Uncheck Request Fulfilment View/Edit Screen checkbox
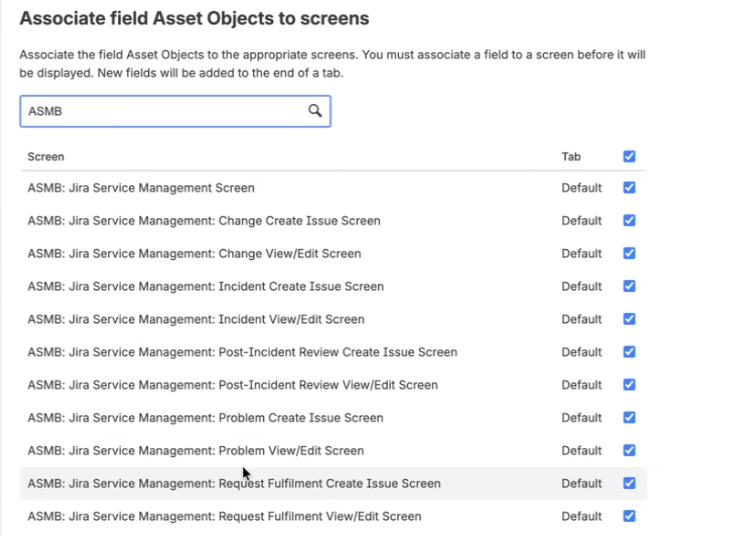The width and height of the screenshot is (751, 536). point(629,516)
